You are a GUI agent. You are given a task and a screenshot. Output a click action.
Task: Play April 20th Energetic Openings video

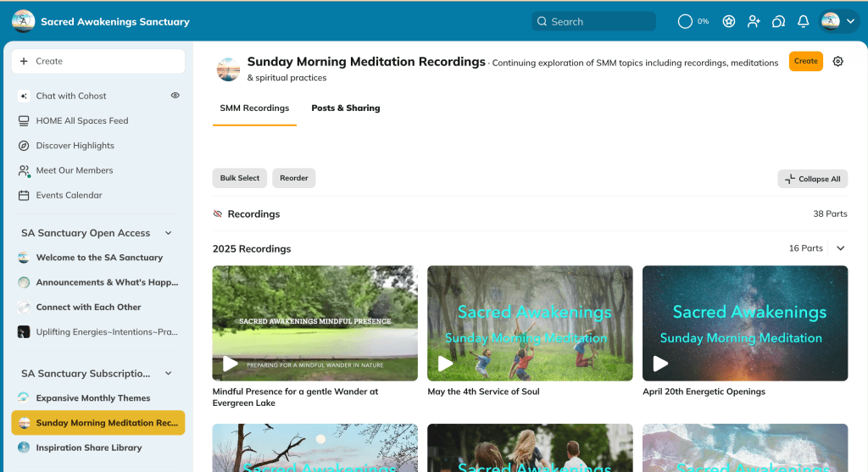[661, 364]
